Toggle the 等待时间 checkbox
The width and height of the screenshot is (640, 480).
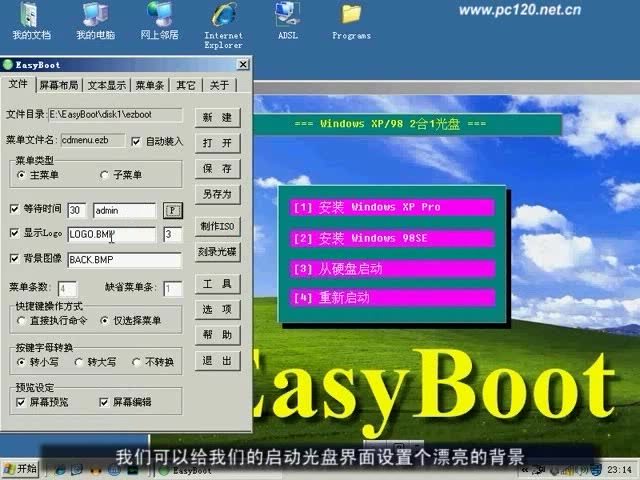click(14, 209)
